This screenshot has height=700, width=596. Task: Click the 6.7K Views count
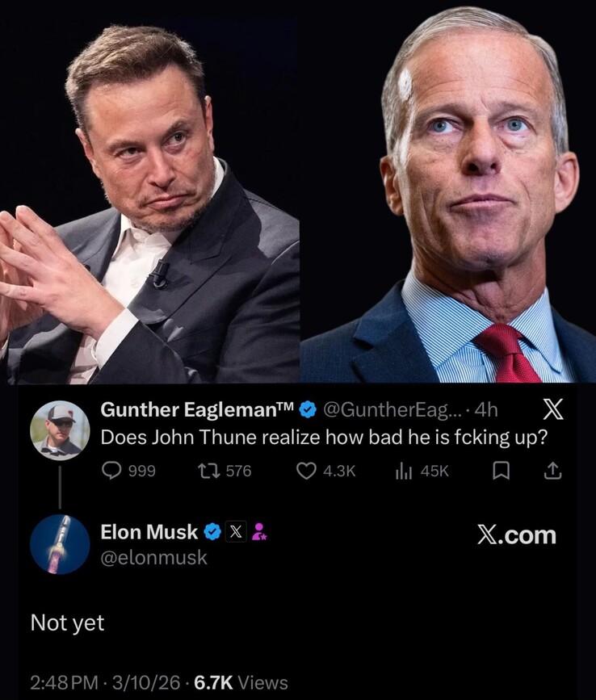[x=241, y=682]
